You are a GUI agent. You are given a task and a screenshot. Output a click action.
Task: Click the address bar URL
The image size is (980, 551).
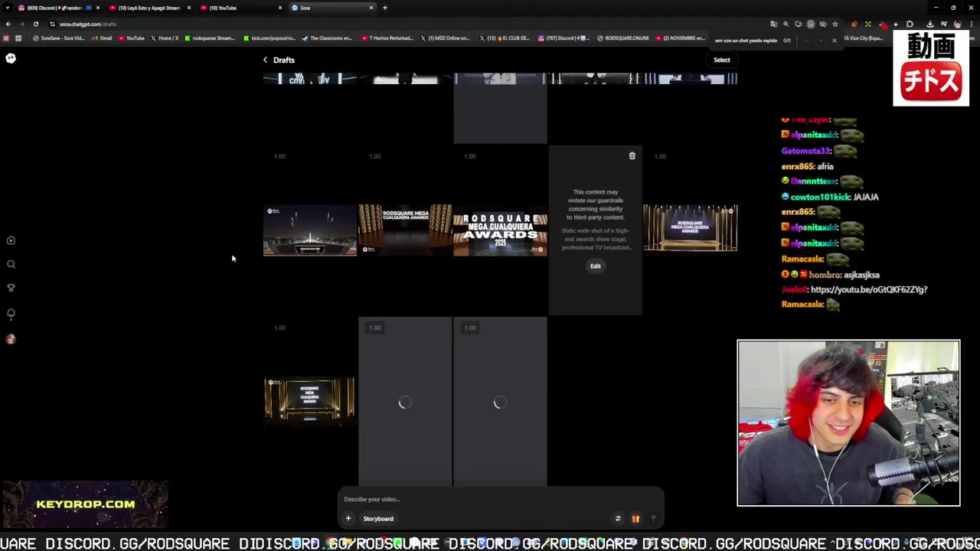pos(88,24)
